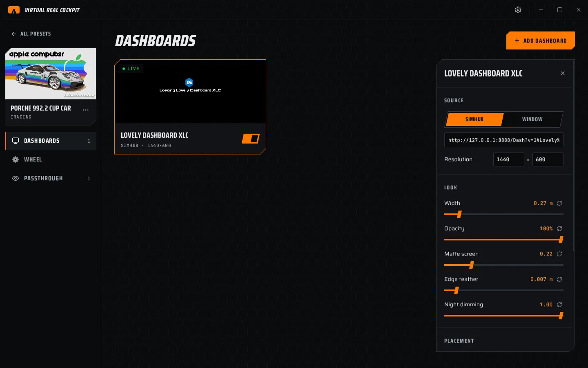588x368 pixels.
Task: Reset the Edge feather value
Action: 559,279
